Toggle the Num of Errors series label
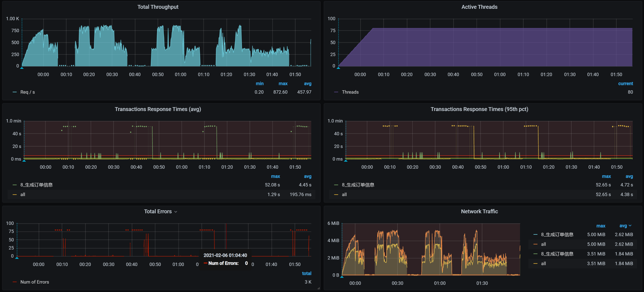This screenshot has width=644, height=292. 34,282
